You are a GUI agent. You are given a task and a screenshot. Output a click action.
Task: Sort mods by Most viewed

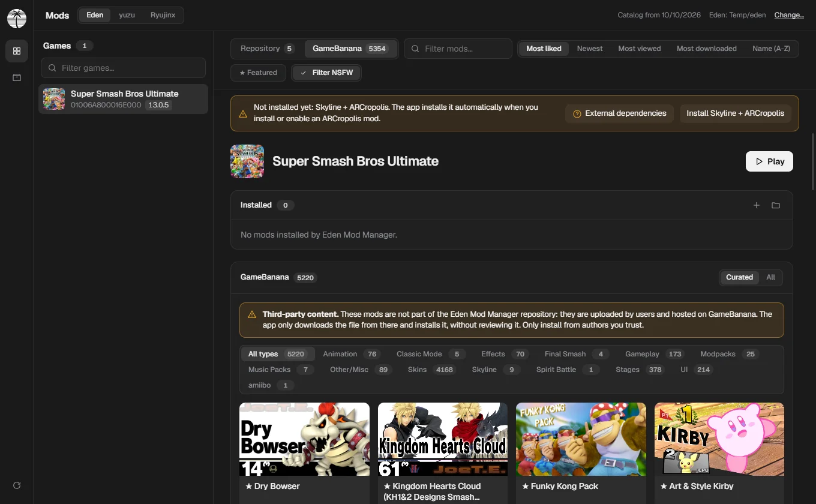click(x=640, y=49)
